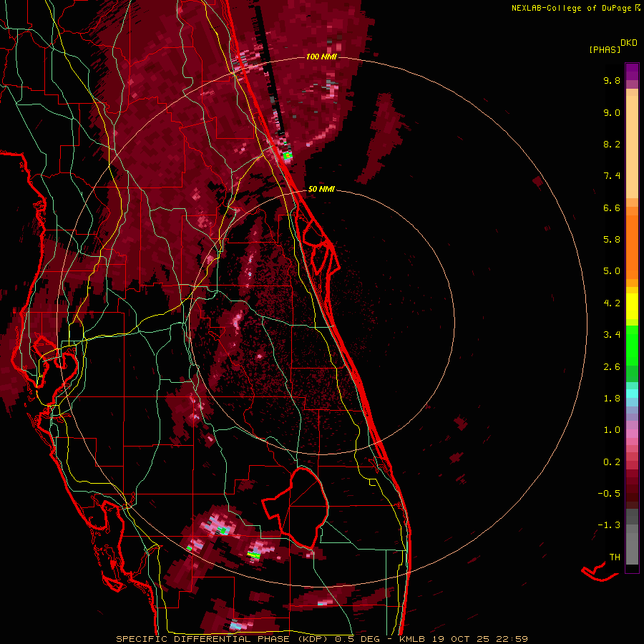Click the 1.0 scale value
The image size is (644, 644).
coord(612,430)
